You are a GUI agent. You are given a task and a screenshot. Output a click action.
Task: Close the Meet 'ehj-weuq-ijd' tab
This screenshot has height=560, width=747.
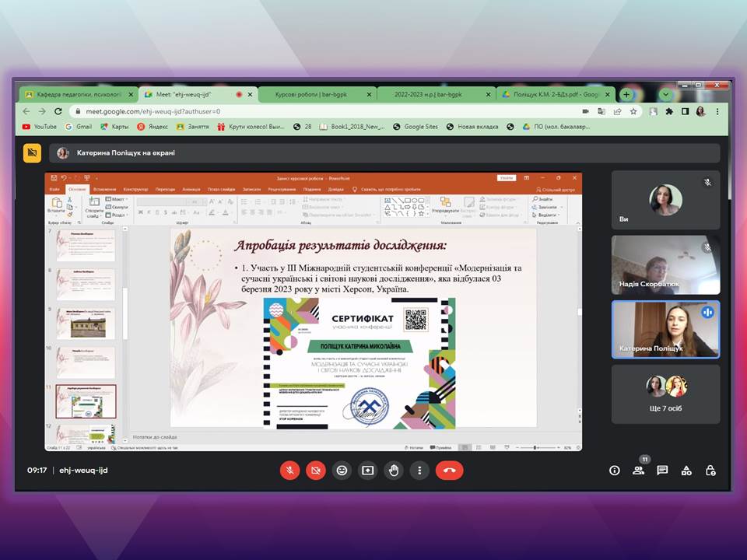pyautogui.click(x=250, y=94)
